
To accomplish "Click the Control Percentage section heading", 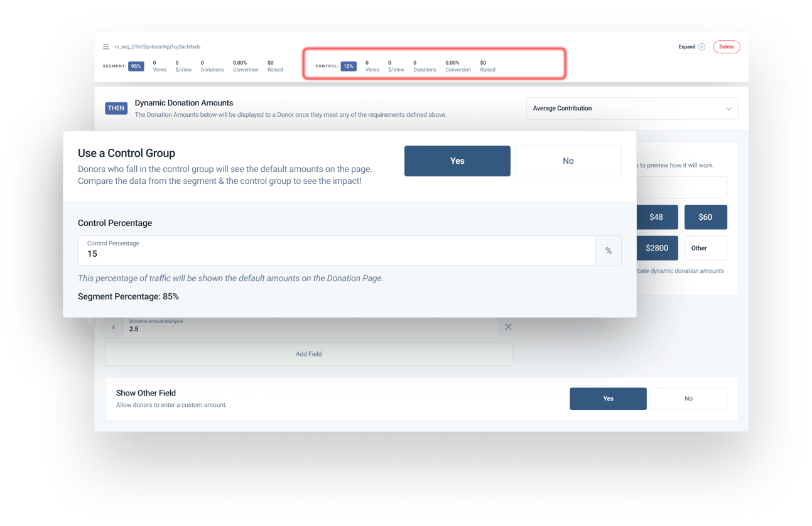I will click(115, 223).
